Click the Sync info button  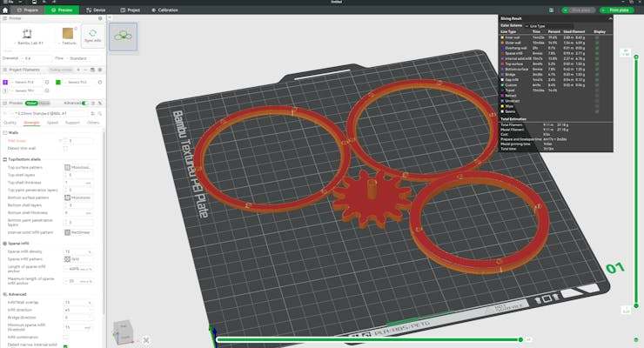pyautogui.click(x=93, y=36)
